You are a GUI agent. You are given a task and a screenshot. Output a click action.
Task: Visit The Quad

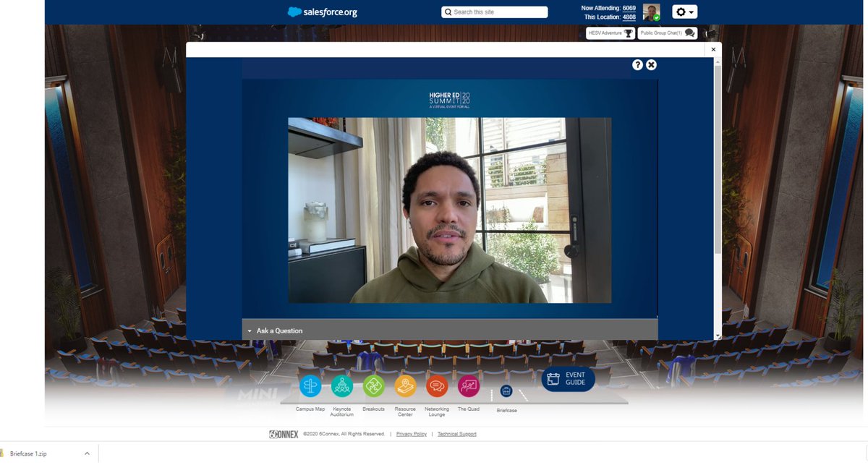[468, 385]
